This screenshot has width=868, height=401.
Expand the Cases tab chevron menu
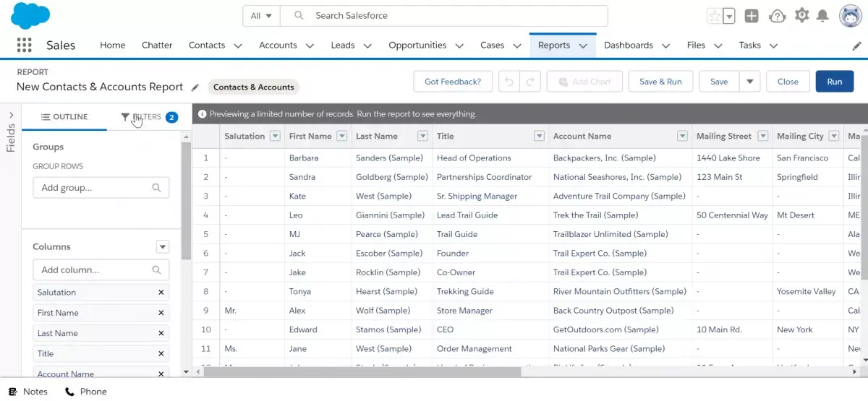click(x=517, y=46)
